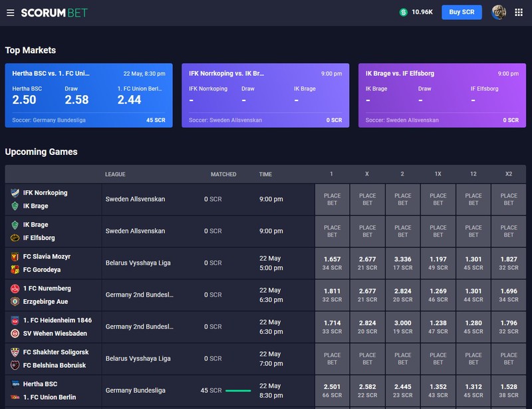Click the IFK Norrkoping team crest

pos(15,193)
